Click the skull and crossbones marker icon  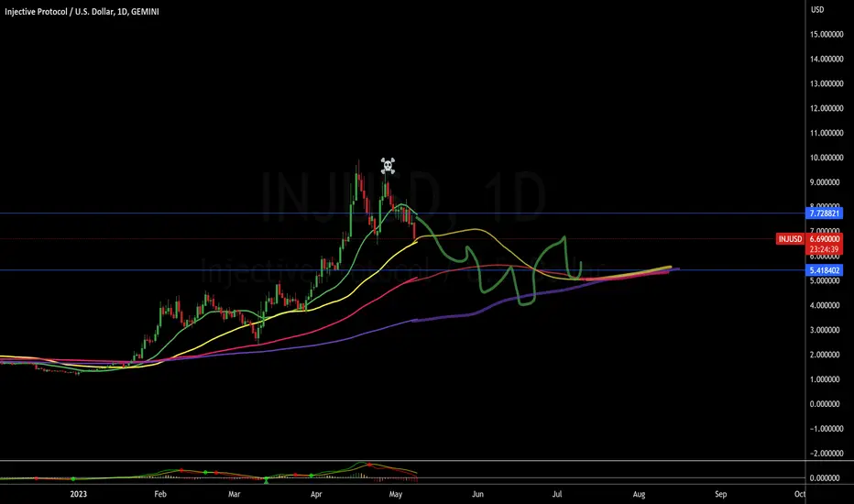pyautogui.click(x=388, y=166)
